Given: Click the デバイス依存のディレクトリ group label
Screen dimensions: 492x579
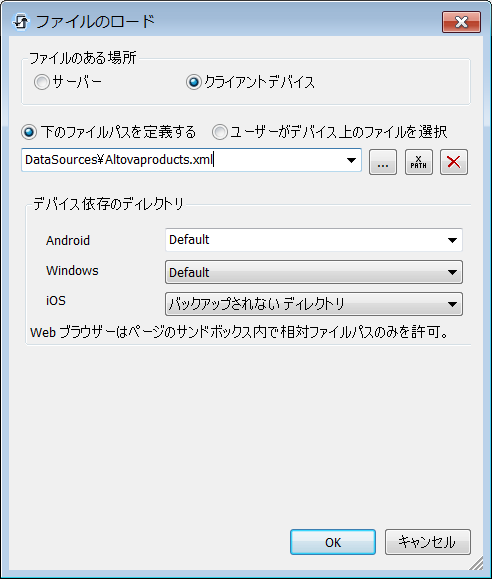Looking at the screenshot, I should coord(109,204).
